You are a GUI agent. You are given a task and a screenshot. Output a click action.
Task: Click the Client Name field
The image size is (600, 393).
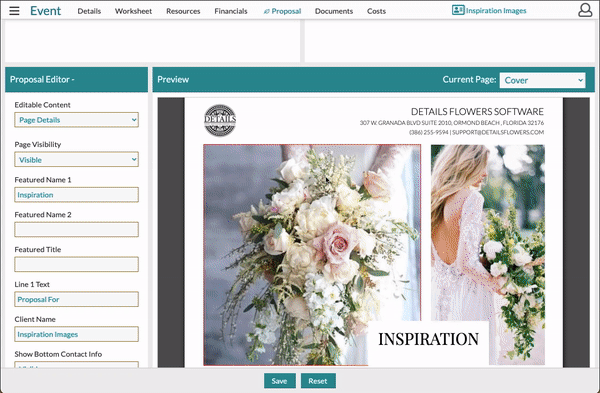click(77, 334)
